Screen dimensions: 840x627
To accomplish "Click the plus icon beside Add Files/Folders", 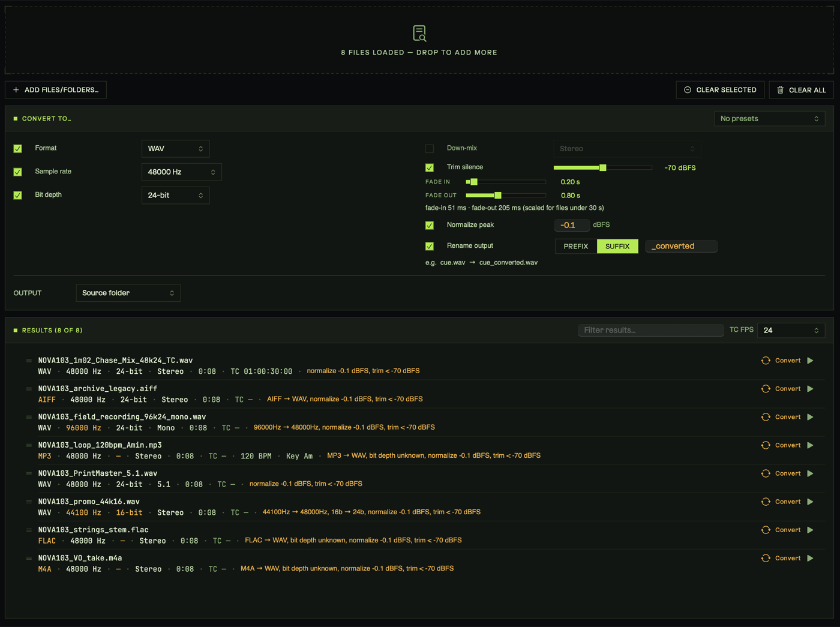I will (x=16, y=90).
